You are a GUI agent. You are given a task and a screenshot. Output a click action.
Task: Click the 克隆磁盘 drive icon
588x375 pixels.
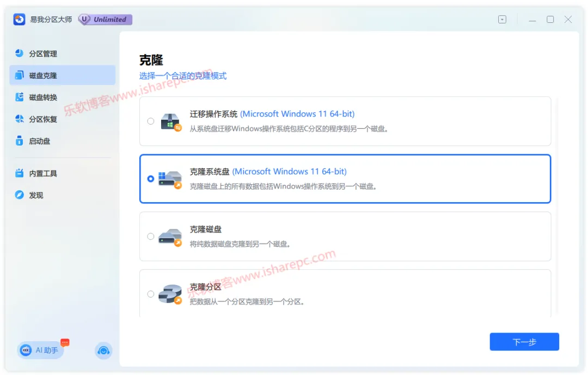170,238
